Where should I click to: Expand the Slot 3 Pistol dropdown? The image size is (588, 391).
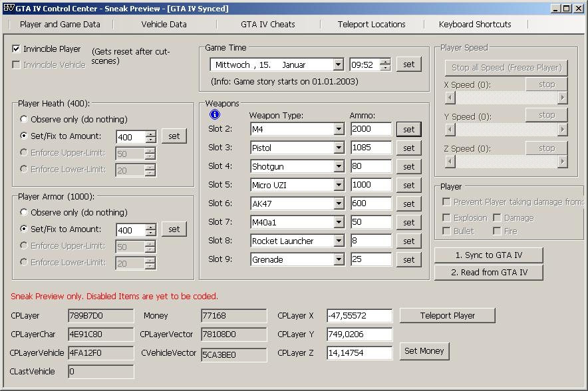(339, 148)
